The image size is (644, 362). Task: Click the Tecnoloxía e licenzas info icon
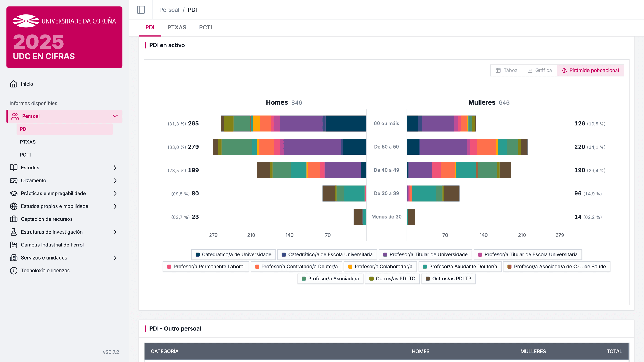point(14,271)
